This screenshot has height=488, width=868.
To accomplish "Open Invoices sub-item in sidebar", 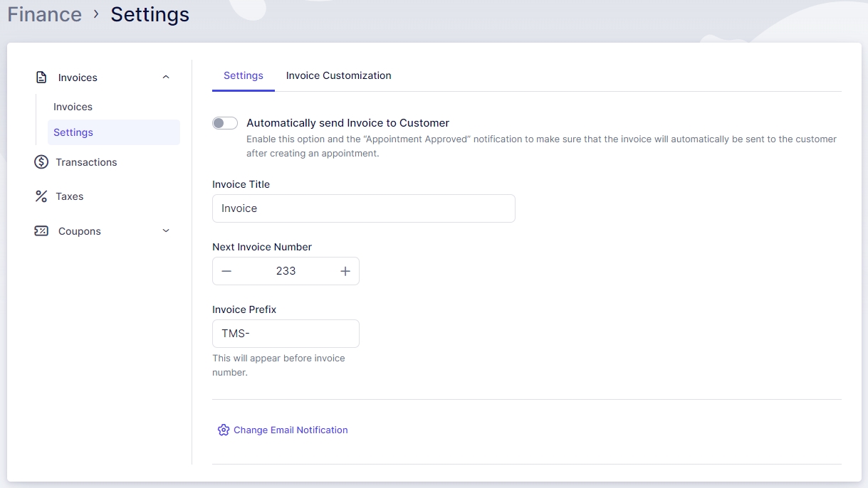I will [x=73, y=107].
